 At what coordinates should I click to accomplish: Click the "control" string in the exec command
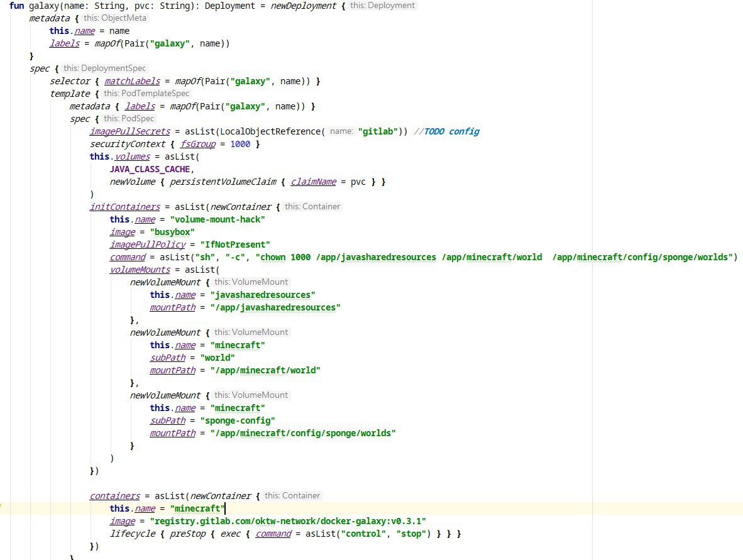click(x=364, y=534)
